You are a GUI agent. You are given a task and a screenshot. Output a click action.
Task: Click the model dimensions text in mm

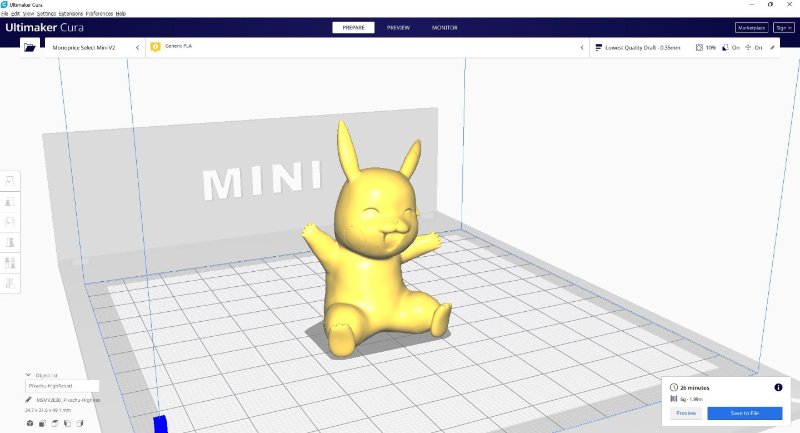[x=48, y=410]
